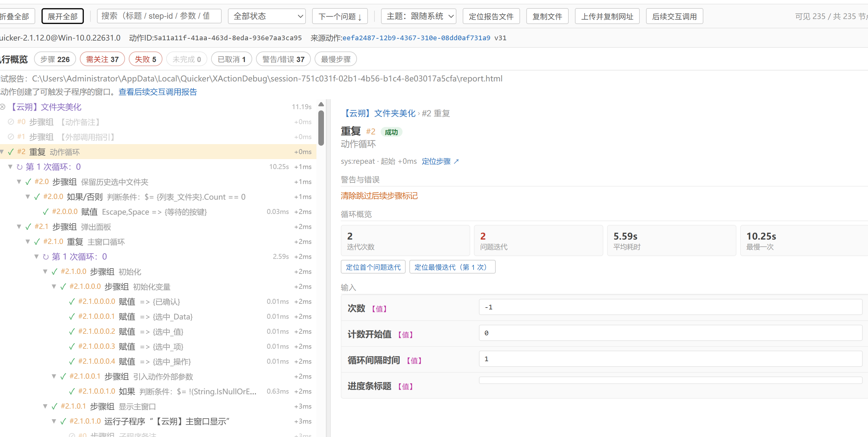Select the 警告/错误 37 filter chip
The width and height of the screenshot is (868, 437).
click(283, 59)
